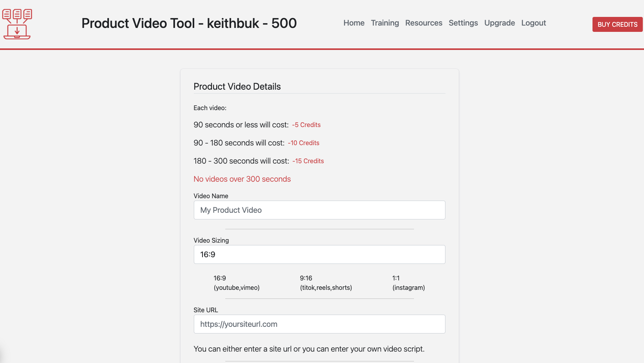644x363 pixels.
Task: Click the Product Video Tool title
Action: (189, 23)
